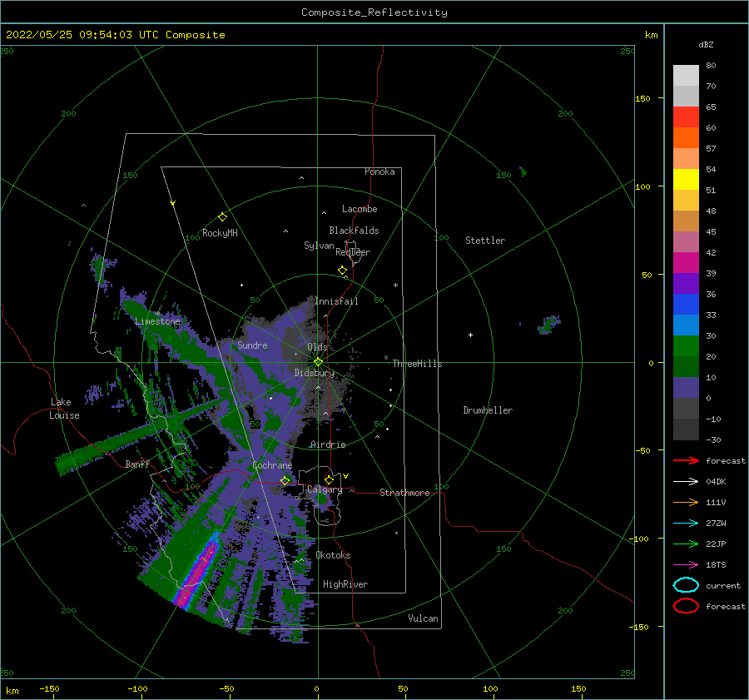
Task: Click the Vulcan city label
Action: pyautogui.click(x=423, y=618)
